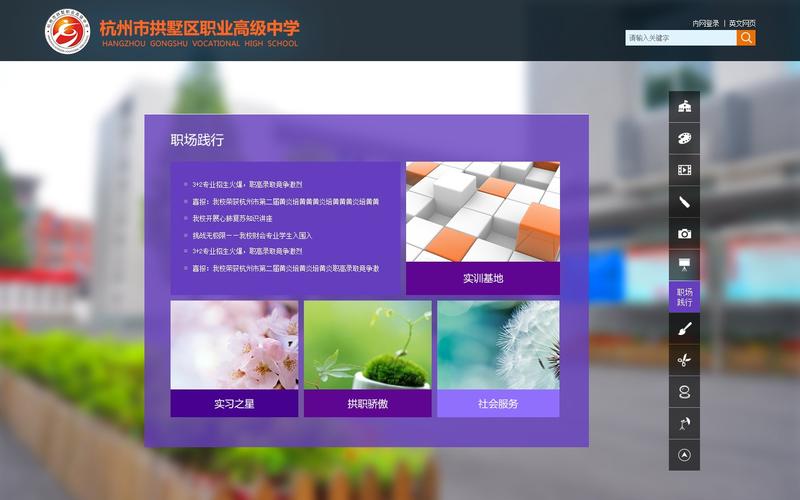Open the 英文网页 link
Image resolution: width=800 pixels, height=500 pixels.
tap(742, 23)
